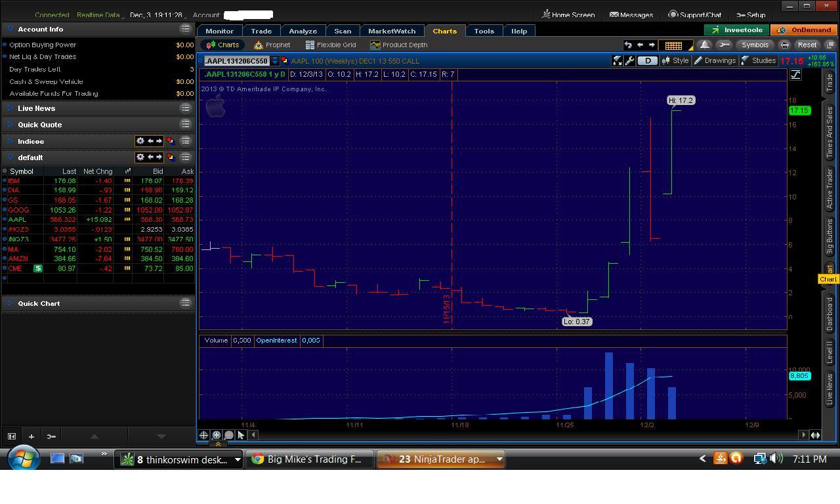Click the chart symbol input field
The height and width of the screenshot is (504, 840).
(236, 61)
